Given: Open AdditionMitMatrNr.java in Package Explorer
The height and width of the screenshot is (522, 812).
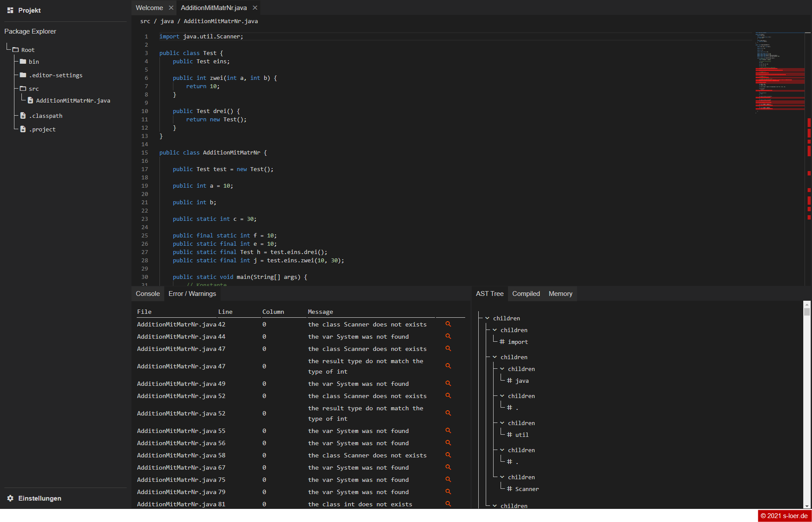Looking at the screenshot, I should [x=73, y=101].
